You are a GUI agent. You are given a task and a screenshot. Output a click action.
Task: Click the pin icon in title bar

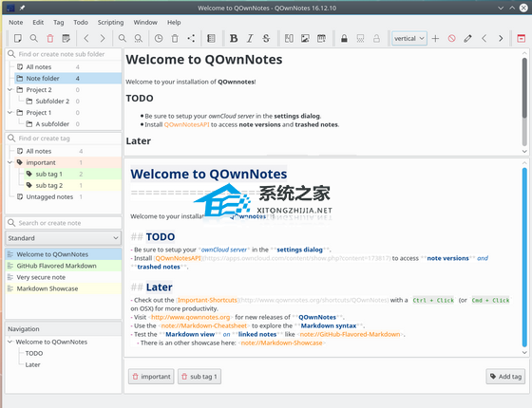22,8
